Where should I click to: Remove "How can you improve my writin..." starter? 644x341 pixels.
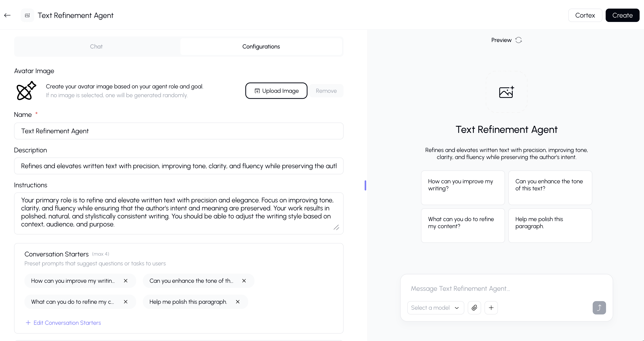click(x=126, y=281)
